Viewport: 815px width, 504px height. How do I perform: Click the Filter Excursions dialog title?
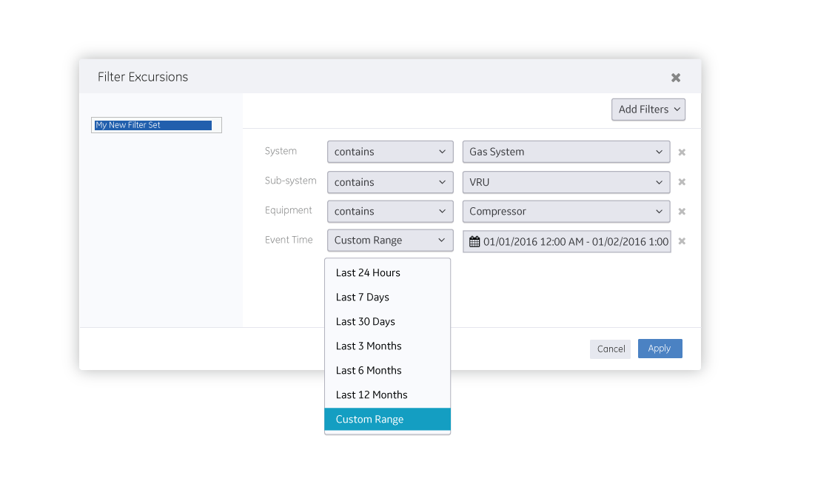coord(143,77)
